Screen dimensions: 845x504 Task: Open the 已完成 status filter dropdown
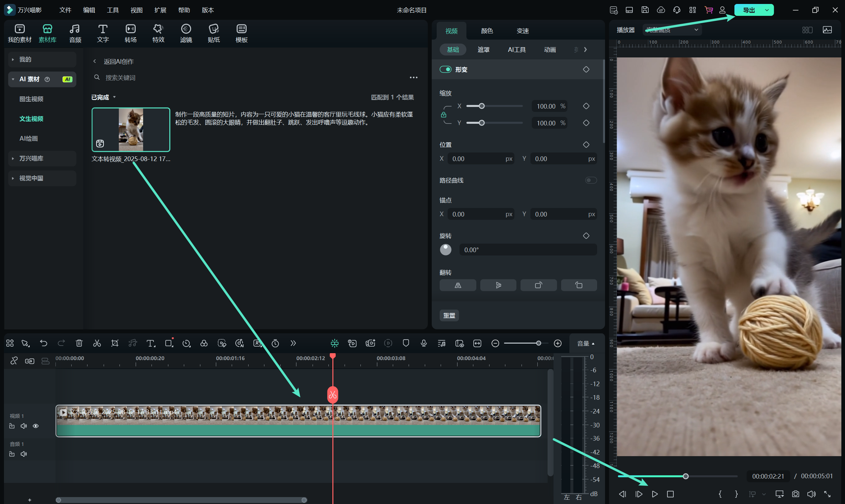click(x=104, y=97)
